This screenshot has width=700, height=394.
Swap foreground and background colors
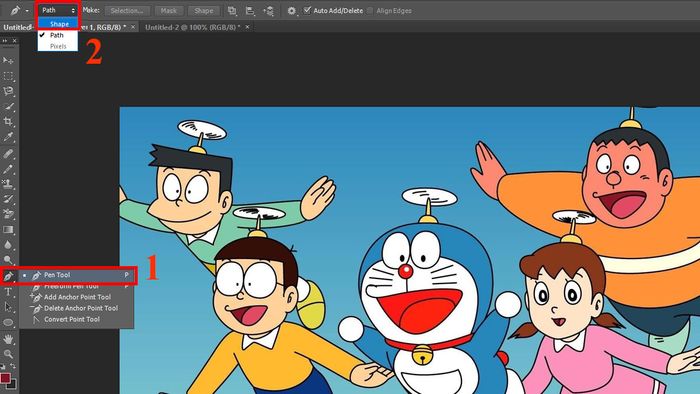13,366
